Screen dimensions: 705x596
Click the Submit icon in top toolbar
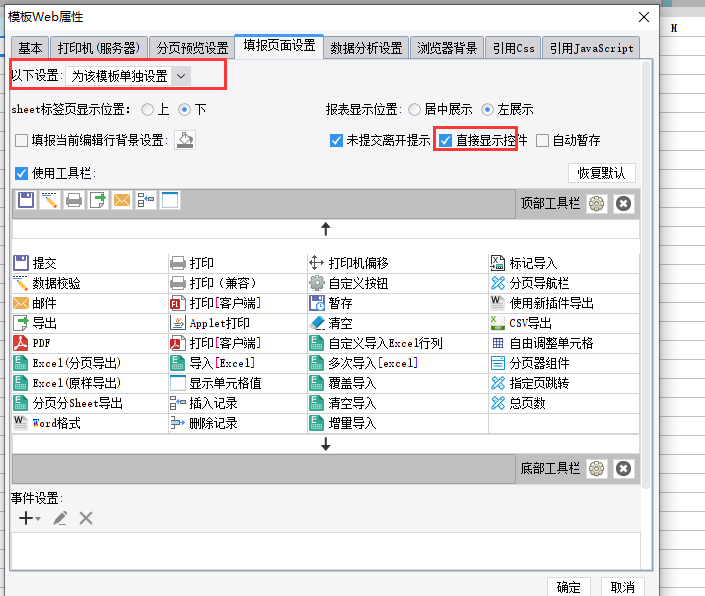tap(26, 200)
